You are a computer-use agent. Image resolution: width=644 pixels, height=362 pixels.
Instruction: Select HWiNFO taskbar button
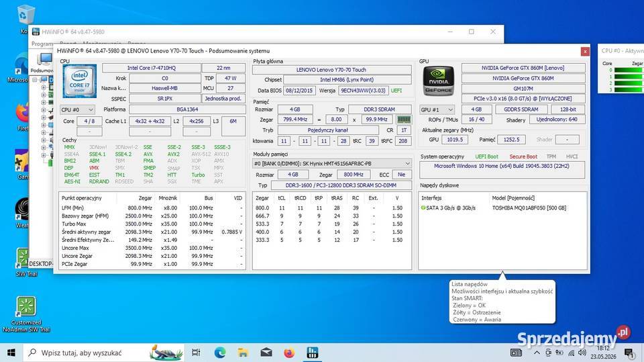pyautogui.click(x=313, y=353)
